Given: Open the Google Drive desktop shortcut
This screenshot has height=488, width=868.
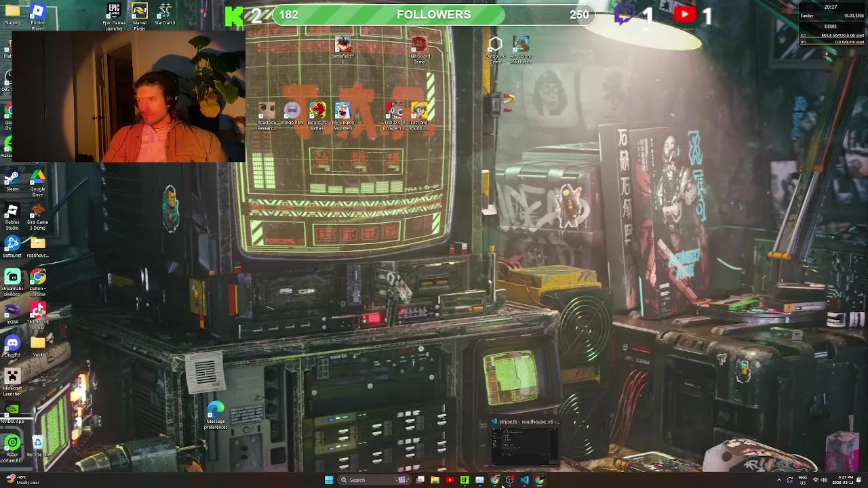Looking at the screenshot, I should pos(37,183).
